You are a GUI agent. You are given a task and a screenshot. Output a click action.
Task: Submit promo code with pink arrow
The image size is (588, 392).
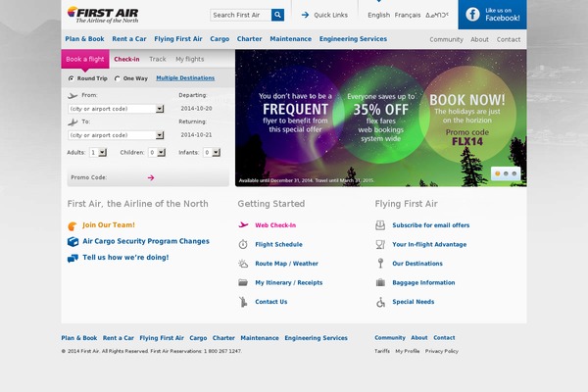[151, 177]
